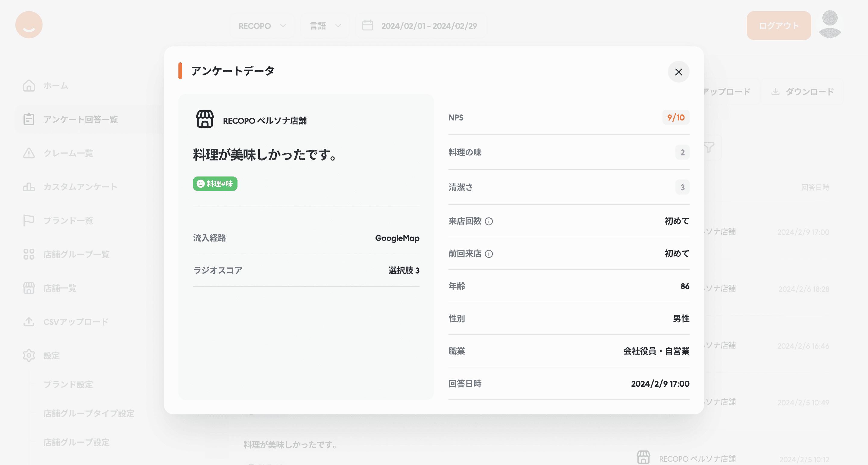
Task: Open the ホーム sidebar item
Action: pos(55,86)
